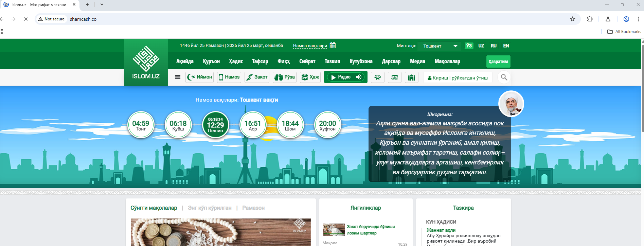This screenshot has height=246, width=644.
Task: Open a new browser tab
Action: coord(88,4)
